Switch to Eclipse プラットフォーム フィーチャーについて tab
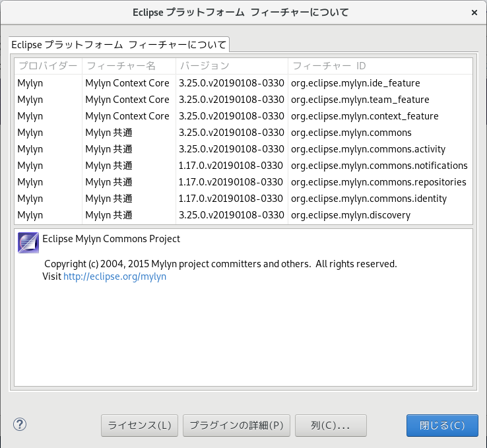Image resolution: width=487 pixels, height=448 pixels. [119, 45]
